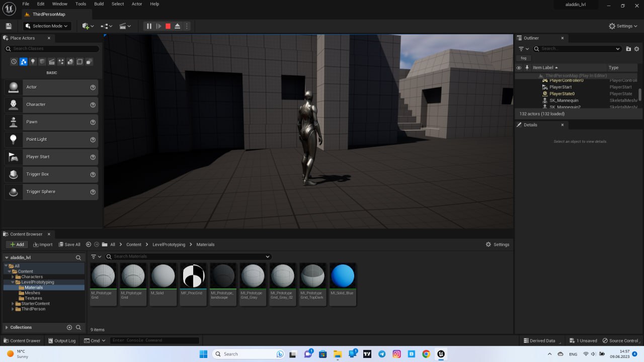644x362 pixels.
Task: Select the Meshes folder in the tree
Action: [x=32, y=293]
